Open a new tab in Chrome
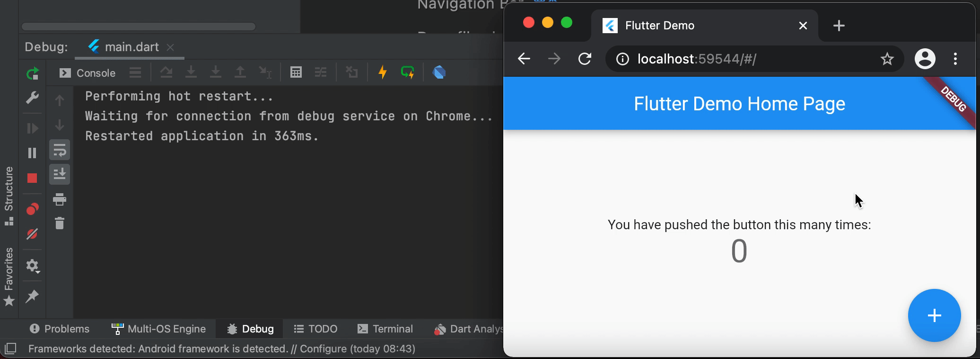 pyautogui.click(x=839, y=26)
